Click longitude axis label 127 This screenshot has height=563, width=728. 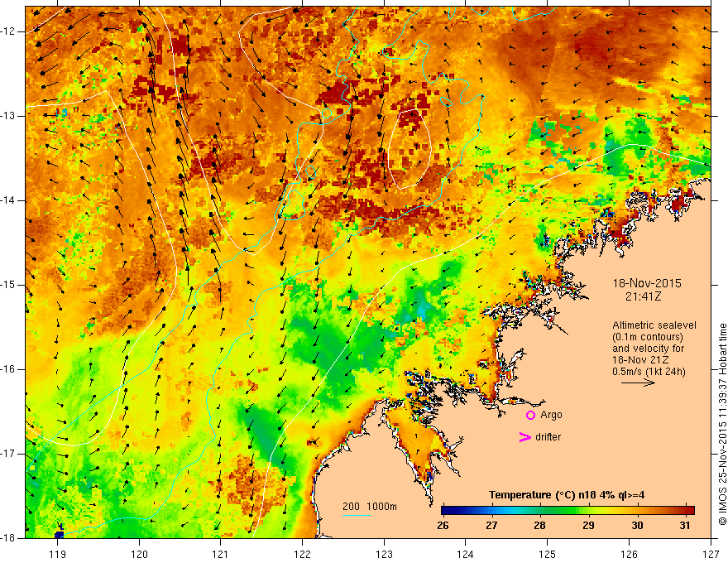(711, 554)
